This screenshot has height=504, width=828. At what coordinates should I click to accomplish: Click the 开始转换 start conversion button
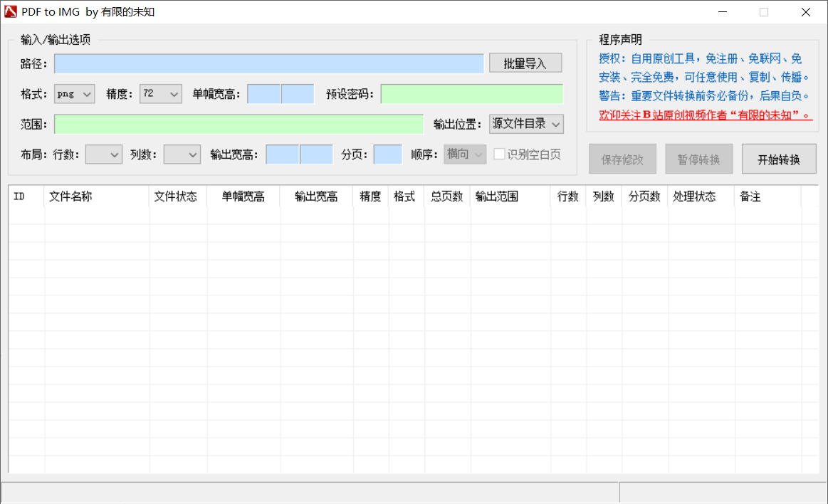point(778,158)
